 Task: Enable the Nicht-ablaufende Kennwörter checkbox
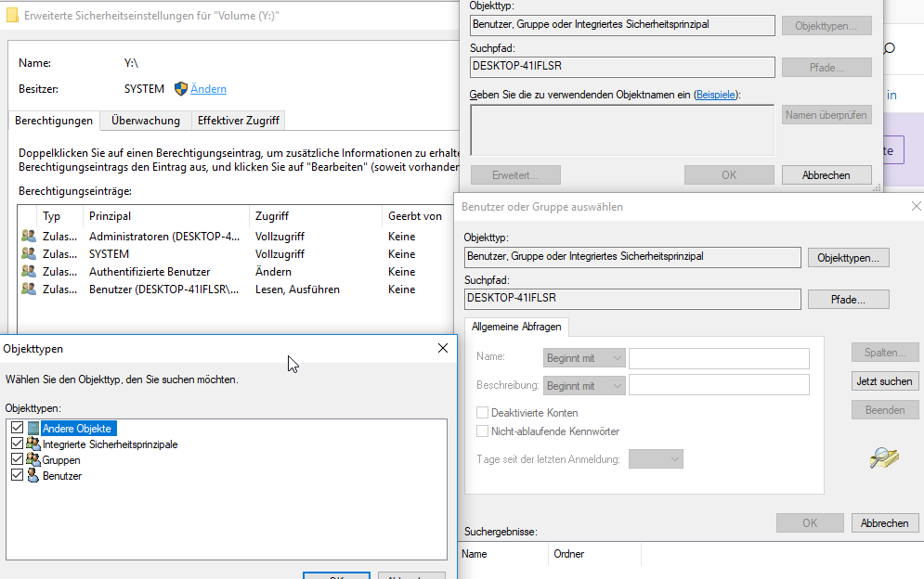(482, 431)
